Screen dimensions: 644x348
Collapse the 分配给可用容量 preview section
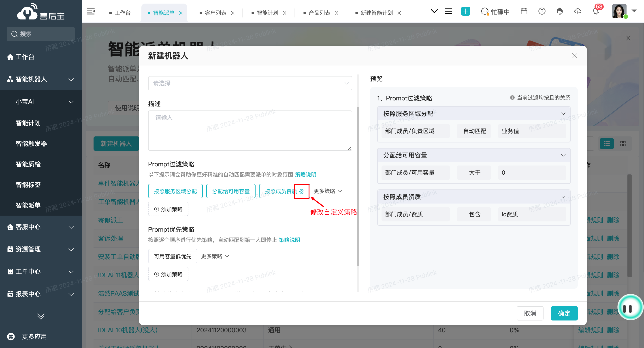click(563, 155)
